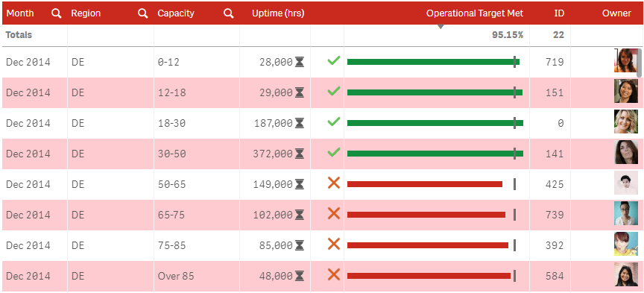Click the green progress bar for ID 151
Screen dimensions: 644x293
point(435,93)
